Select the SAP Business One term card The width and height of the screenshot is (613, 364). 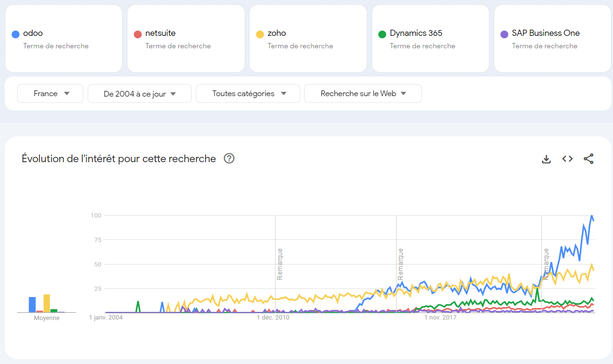click(x=553, y=39)
